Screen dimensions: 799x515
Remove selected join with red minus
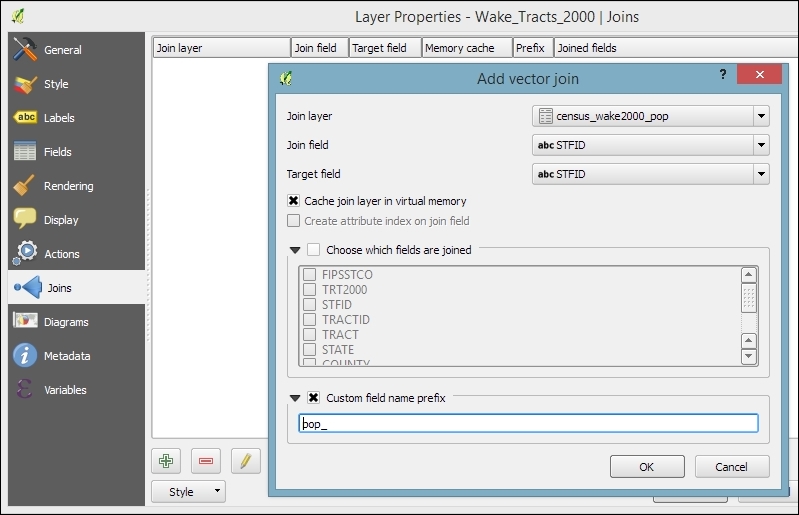206,462
